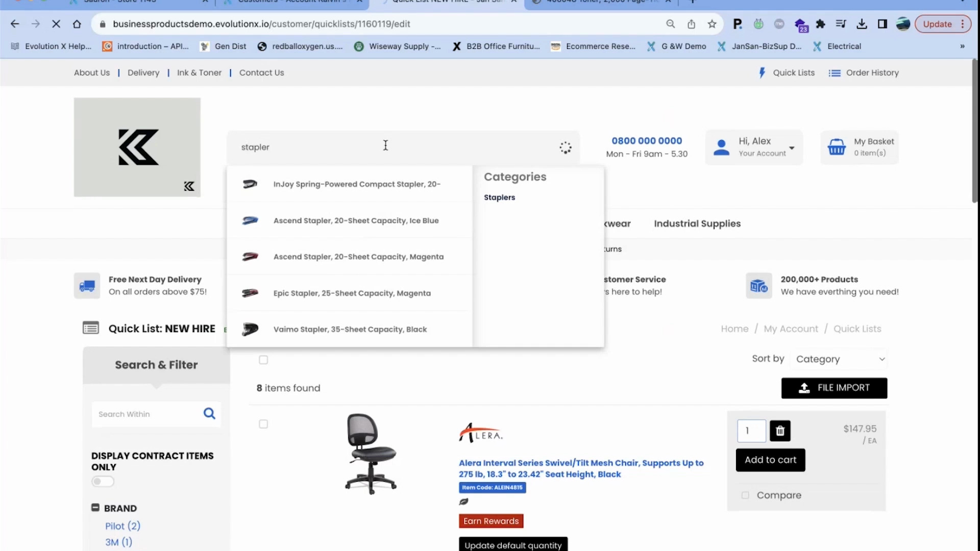The height and width of the screenshot is (551, 980).
Task: Click the Alera mesh chair thumbnail
Action: [371, 454]
